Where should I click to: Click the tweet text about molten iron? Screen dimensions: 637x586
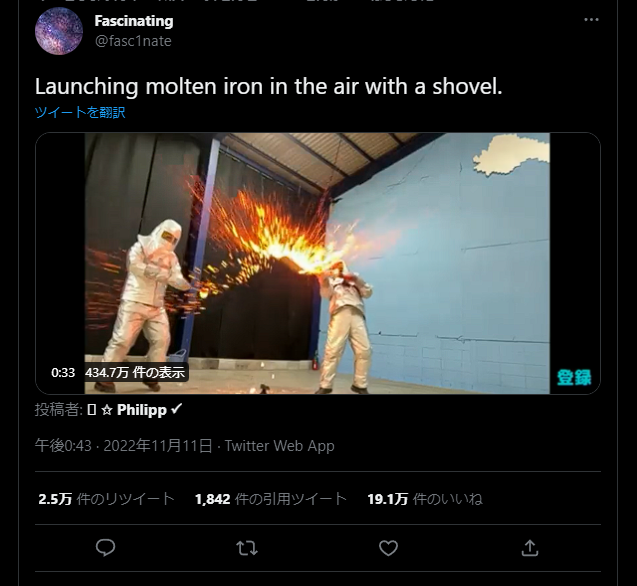tap(268, 86)
